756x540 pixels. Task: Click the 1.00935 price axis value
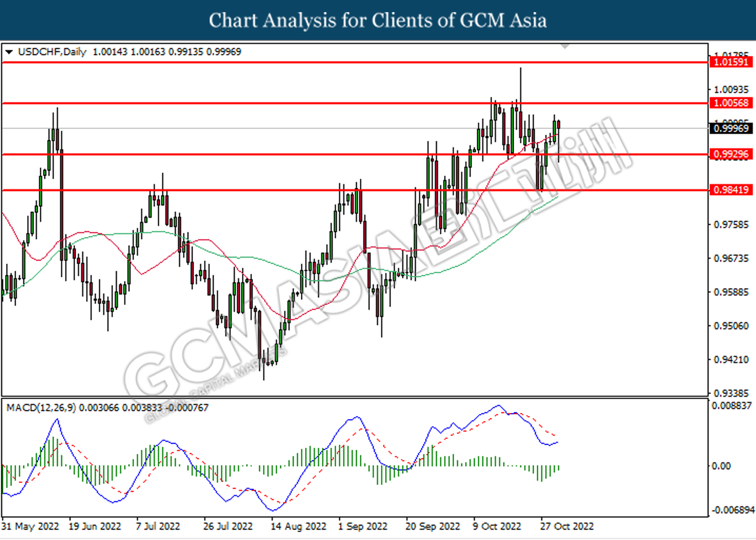tap(731, 90)
